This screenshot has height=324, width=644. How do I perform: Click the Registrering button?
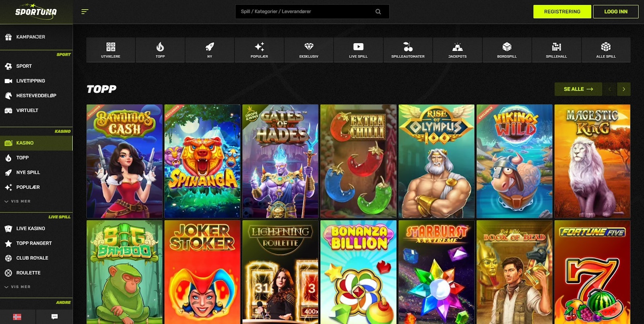[562, 12]
